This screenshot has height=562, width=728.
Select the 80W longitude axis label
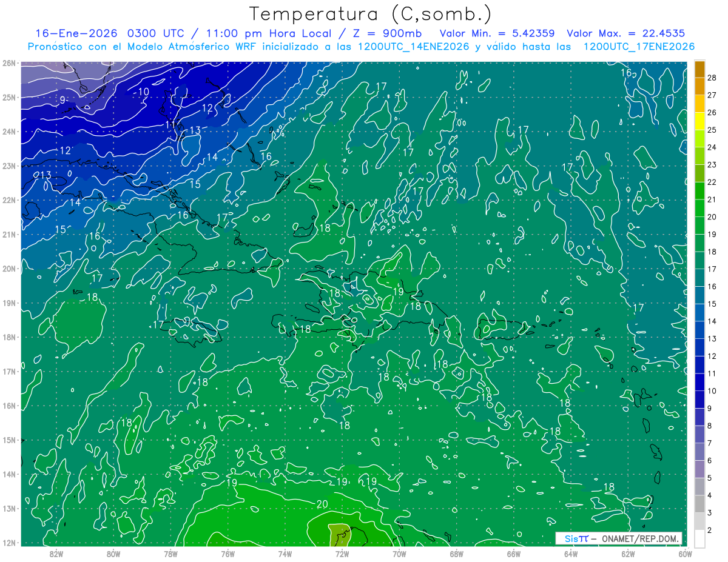[x=113, y=553]
